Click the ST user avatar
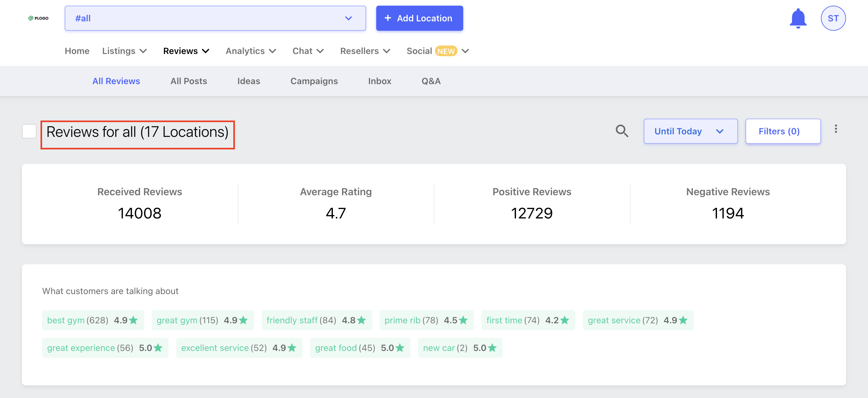This screenshot has width=868, height=398. (x=833, y=18)
